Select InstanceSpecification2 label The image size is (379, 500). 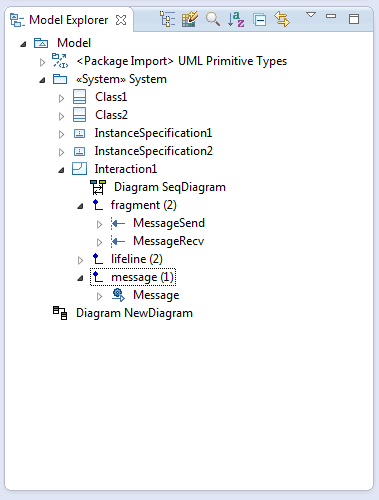pyautogui.click(x=154, y=151)
